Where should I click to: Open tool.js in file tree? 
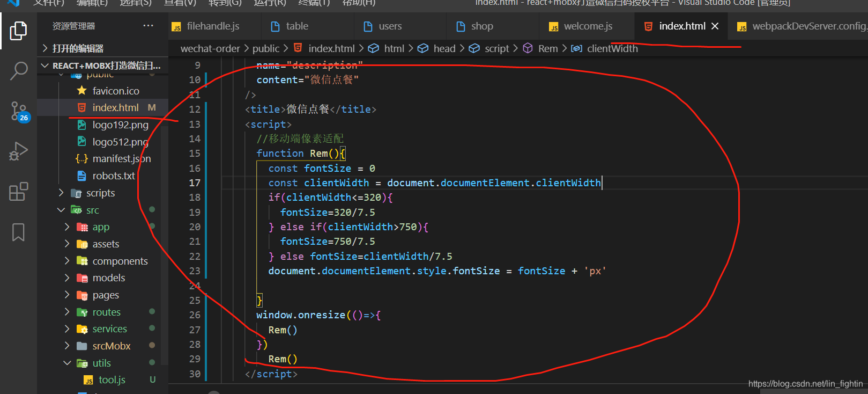coord(112,380)
